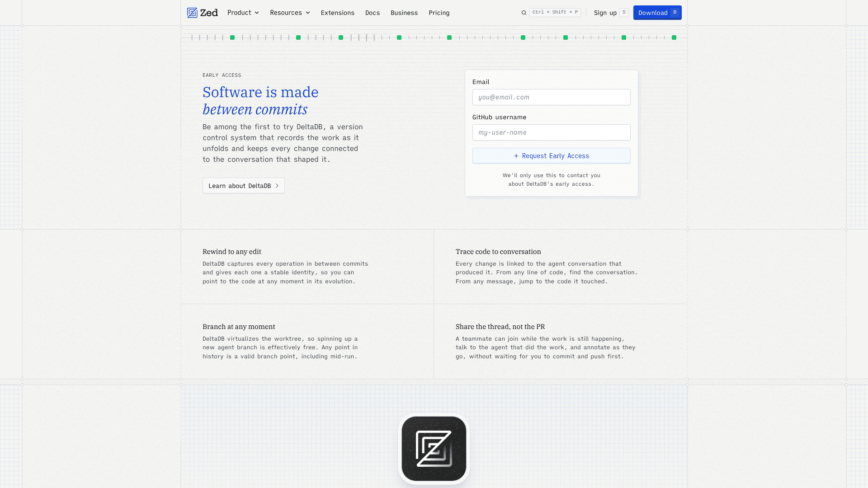Click the blue Download button
Viewport: 868px width, 488px height.
[x=657, y=13]
